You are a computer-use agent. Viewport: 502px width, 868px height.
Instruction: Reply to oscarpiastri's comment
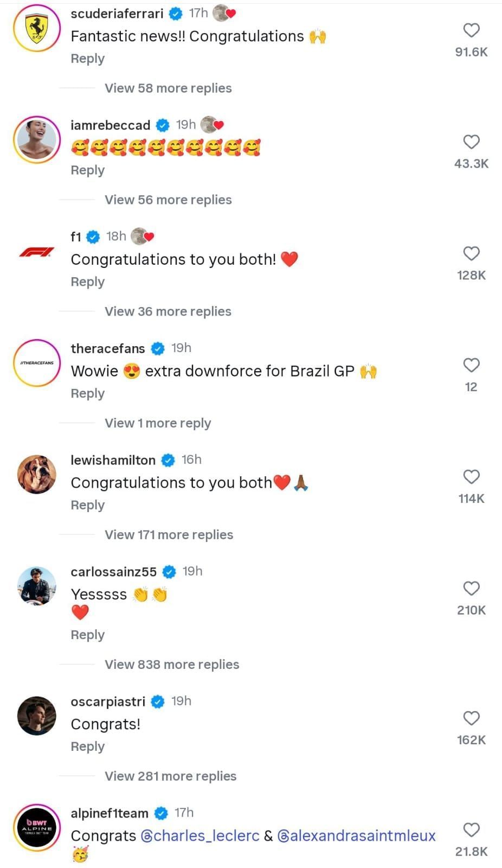[x=87, y=746]
